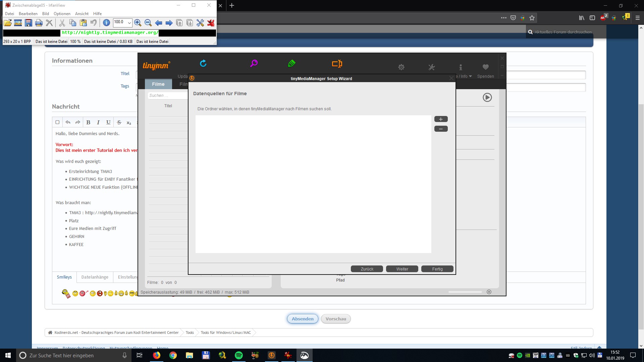644x362 pixels.
Task: Click the Spenden heart icon
Action: [x=485, y=67]
